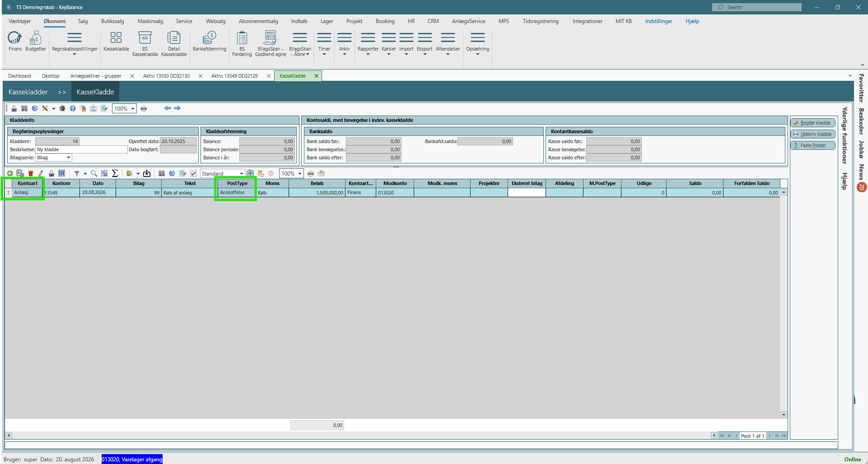Click the magnifier search icon in grid toolbar

(x=94, y=173)
